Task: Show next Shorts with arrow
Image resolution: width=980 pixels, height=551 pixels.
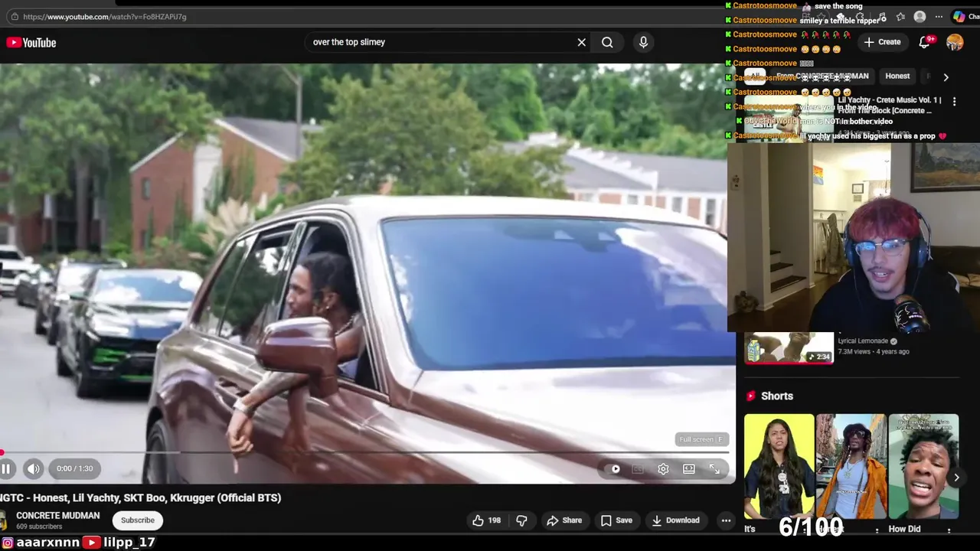Action: point(956,478)
